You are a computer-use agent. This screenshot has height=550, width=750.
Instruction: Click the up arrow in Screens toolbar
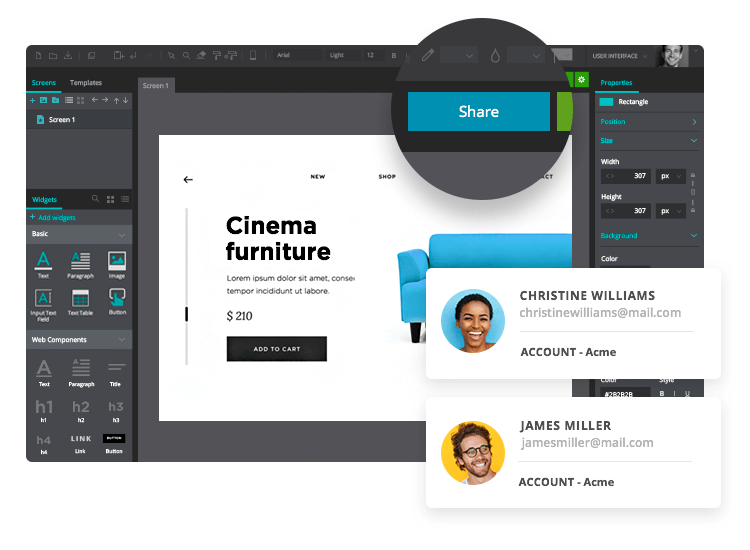point(116,100)
